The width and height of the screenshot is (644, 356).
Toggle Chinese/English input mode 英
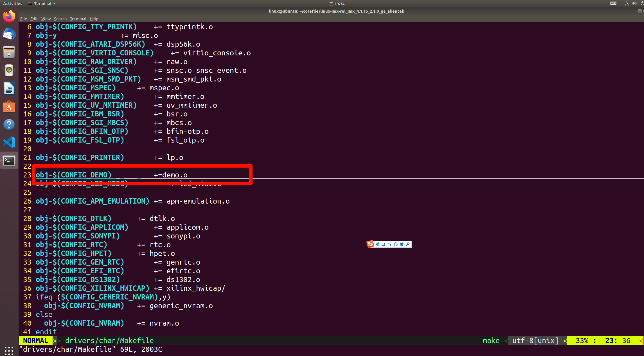tap(377, 244)
